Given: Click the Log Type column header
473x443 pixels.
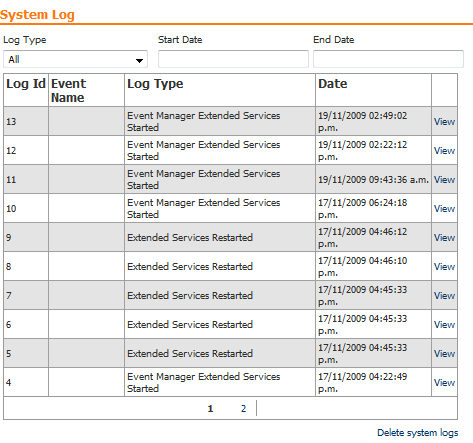Looking at the screenshot, I should 155,84.
